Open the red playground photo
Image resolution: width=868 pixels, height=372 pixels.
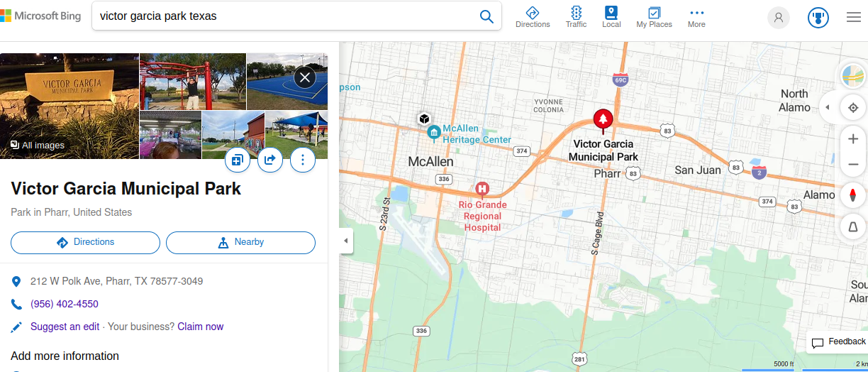193,82
